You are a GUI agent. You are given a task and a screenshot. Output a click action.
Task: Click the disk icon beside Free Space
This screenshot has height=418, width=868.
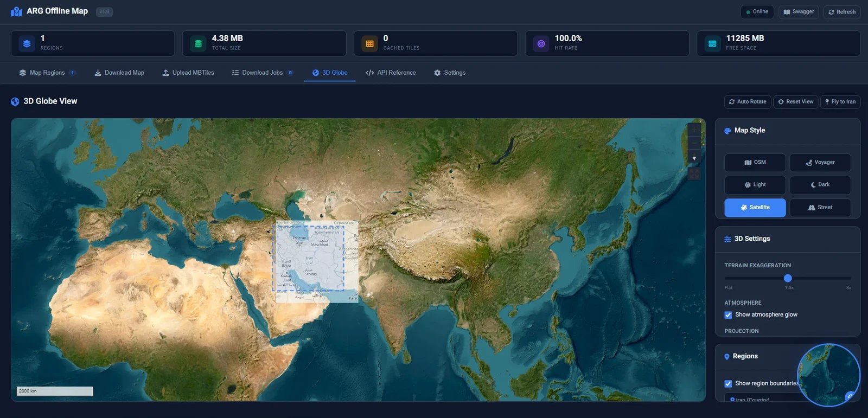[x=712, y=43]
